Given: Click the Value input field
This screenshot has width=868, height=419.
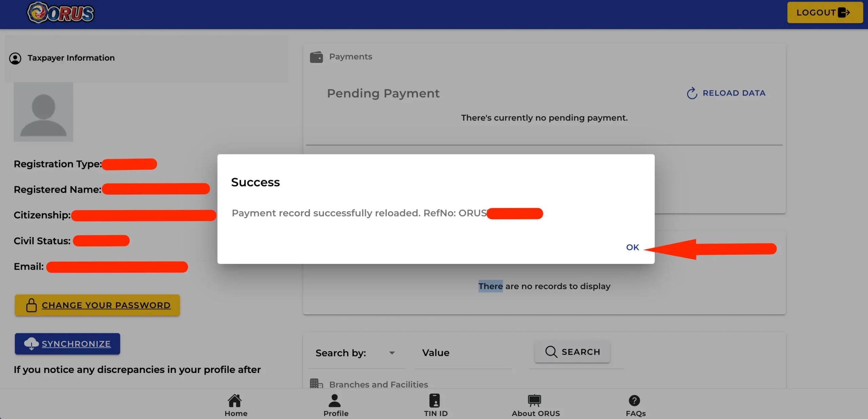Looking at the screenshot, I should click(x=463, y=353).
